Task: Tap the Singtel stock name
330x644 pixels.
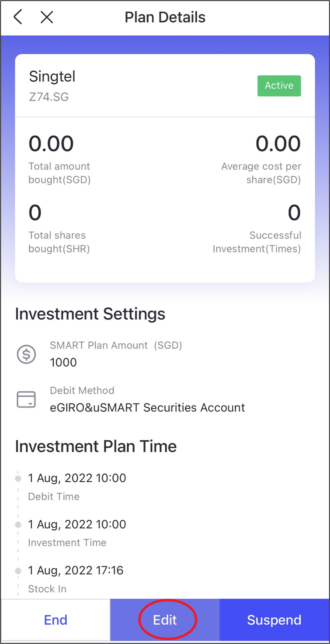Action: click(x=52, y=77)
